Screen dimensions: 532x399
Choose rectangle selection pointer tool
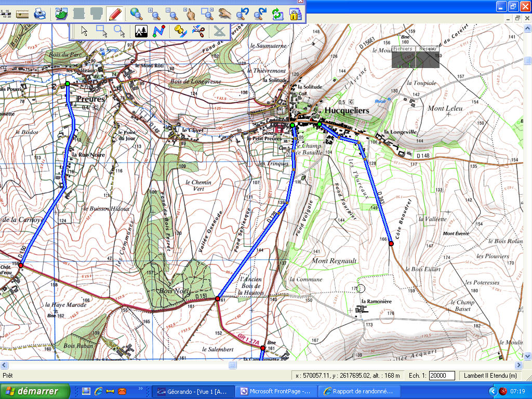click(x=102, y=31)
